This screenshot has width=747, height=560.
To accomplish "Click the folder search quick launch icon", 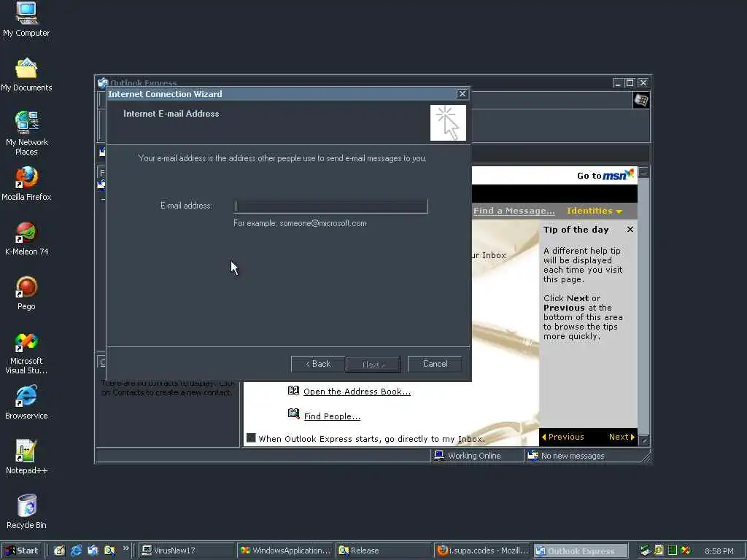I will click(109, 551).
